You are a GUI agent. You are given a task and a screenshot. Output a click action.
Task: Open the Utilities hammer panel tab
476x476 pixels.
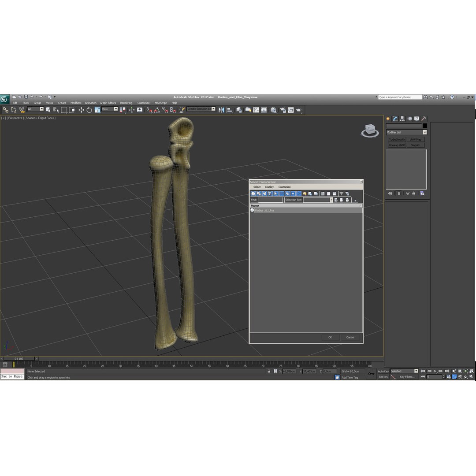tap(424, 119)
